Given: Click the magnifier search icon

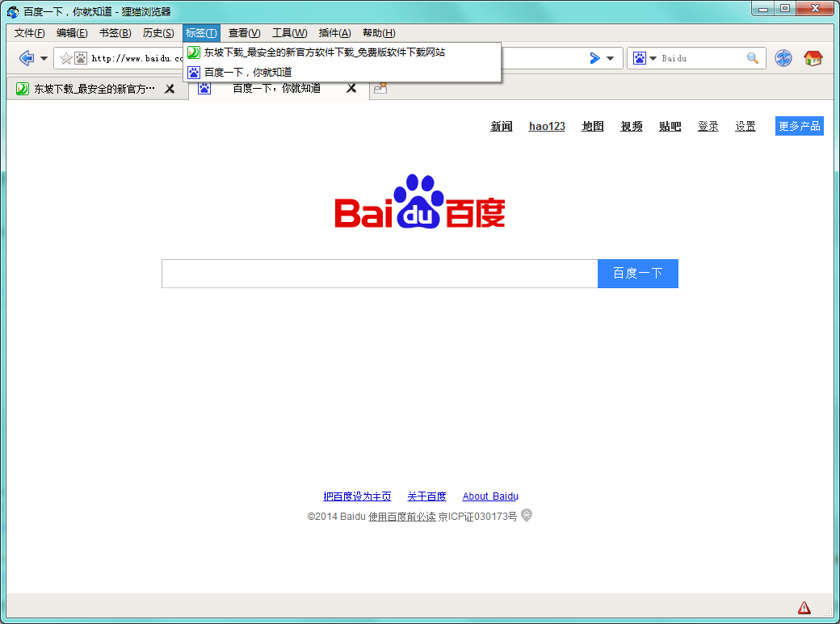Looking at the screenshot, I should [753, 58].
